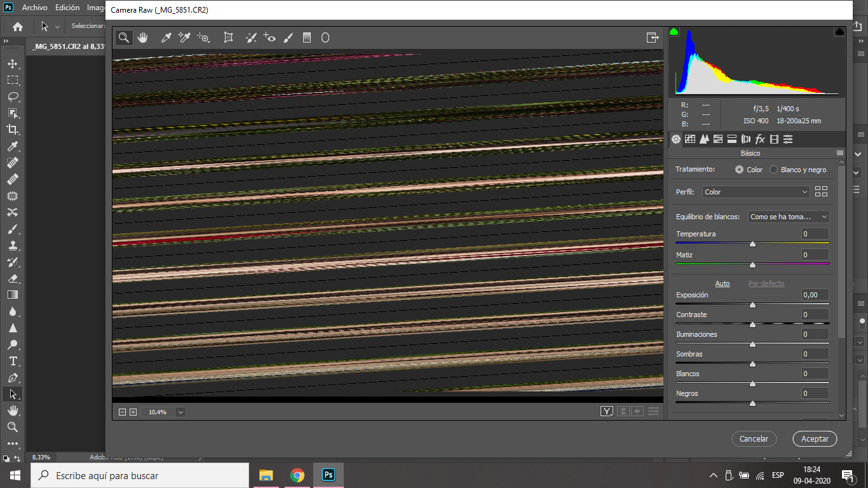The width and height of the screenshot is (868, 488).
Task: Open the save image options icon
Action: coord(653,37)
